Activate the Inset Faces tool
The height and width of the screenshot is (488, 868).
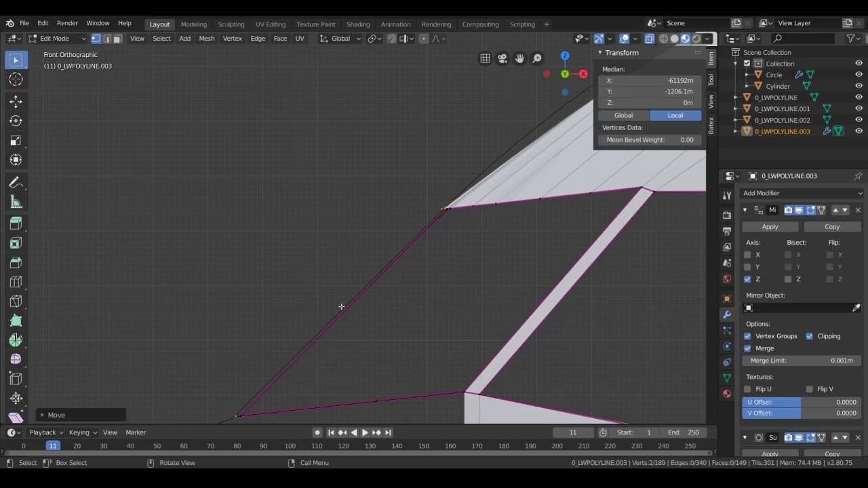[16, 243]
